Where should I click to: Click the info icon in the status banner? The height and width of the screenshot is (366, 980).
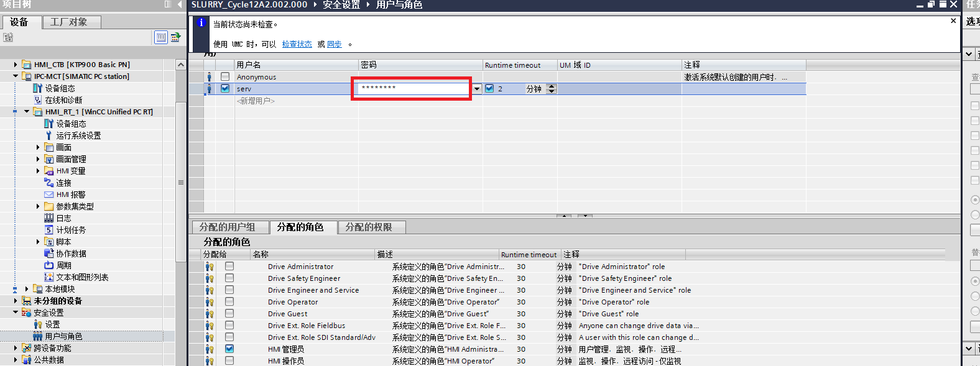click(201, 23)
